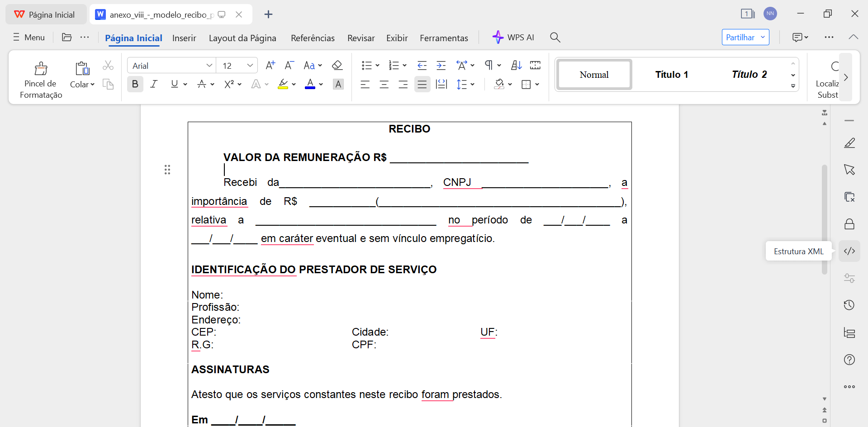Open the line spacing dropdown arrow
The height and width of the screenshot is (427, 868).
(472, 84)
